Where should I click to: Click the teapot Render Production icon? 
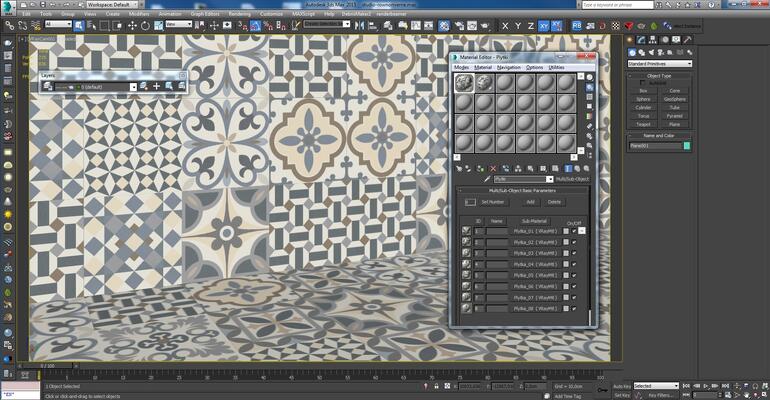(x=485, y=26)
